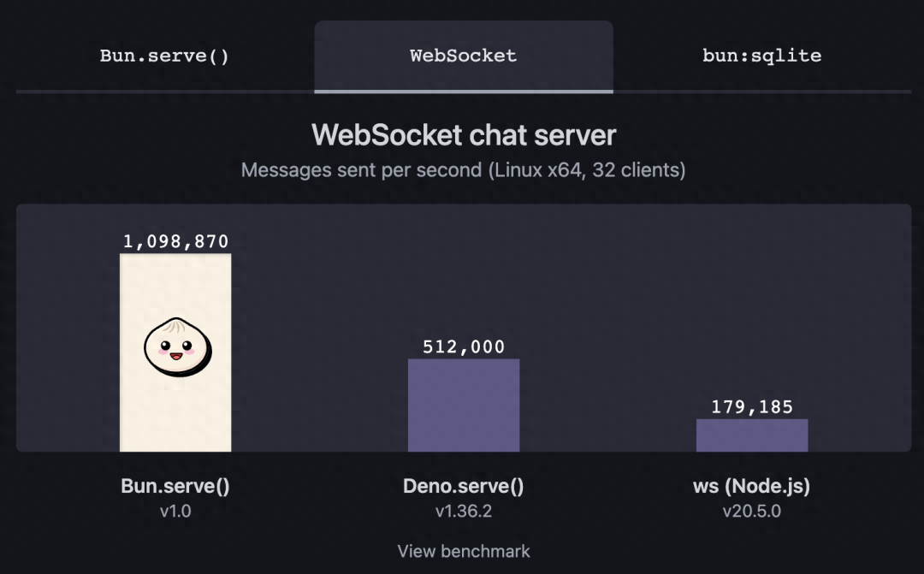Switch to the Bun.serve() tab

164,56
